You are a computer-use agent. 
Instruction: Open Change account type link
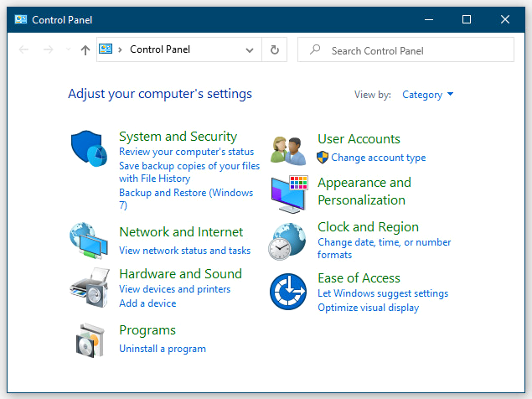coord(379,158)
